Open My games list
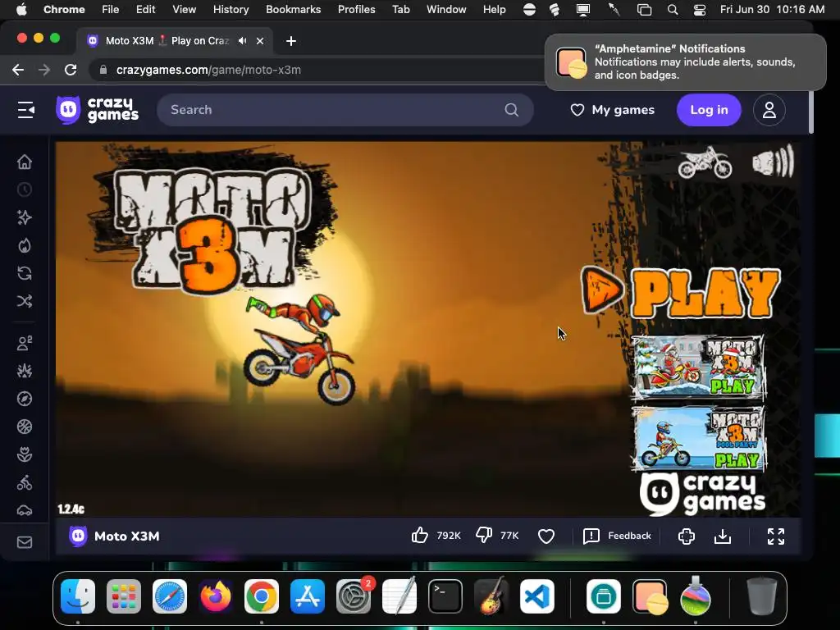840x630 pixels. 612,110
